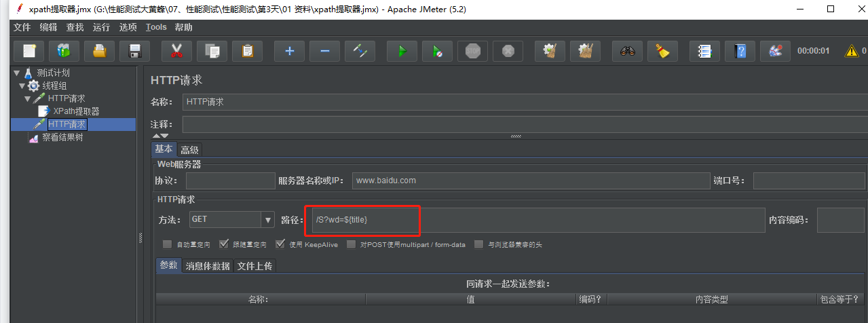The width and height of the screenshot is (868, 323).
Task: Open the 运行 menu
Action: click(x=102, y=27)
